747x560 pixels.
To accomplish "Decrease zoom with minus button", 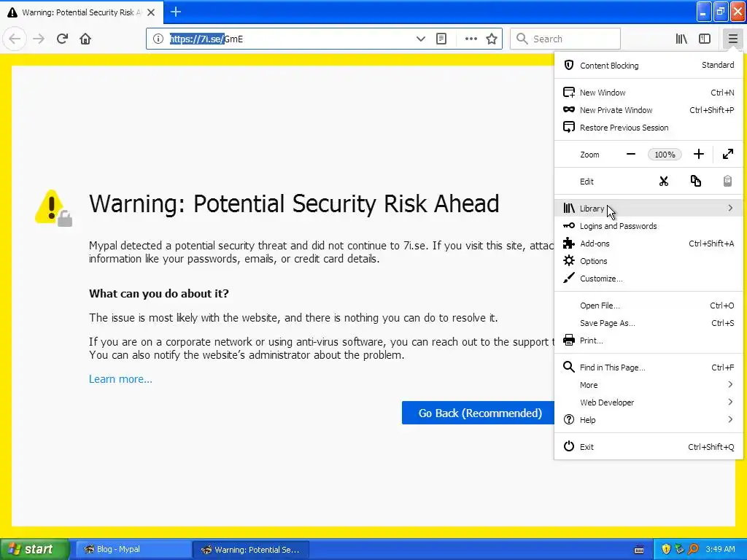I will 631,155.
